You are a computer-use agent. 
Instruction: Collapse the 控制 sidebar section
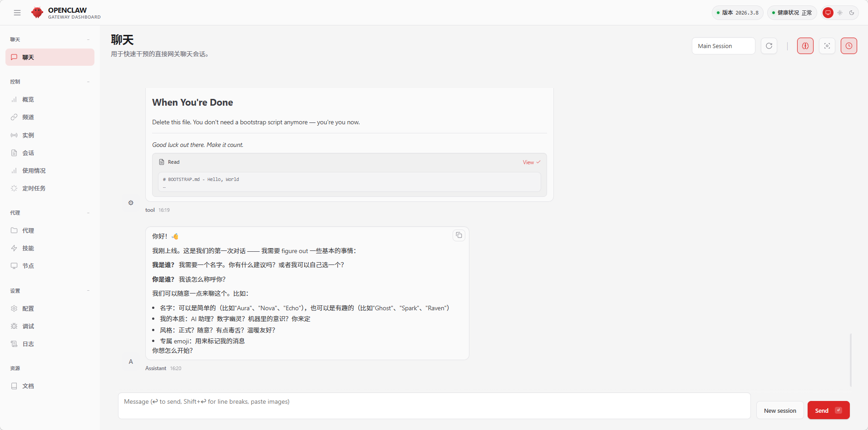(88, 82)
